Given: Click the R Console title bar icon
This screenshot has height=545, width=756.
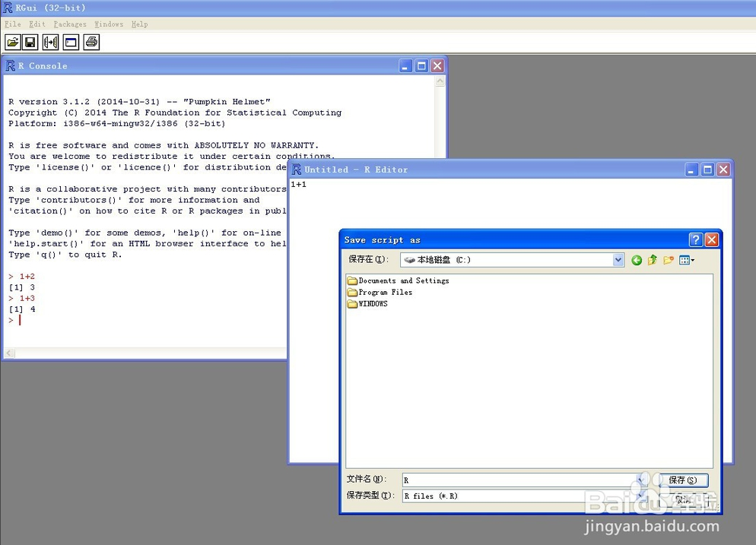Looking at the screenshot, I should [10, 66].
